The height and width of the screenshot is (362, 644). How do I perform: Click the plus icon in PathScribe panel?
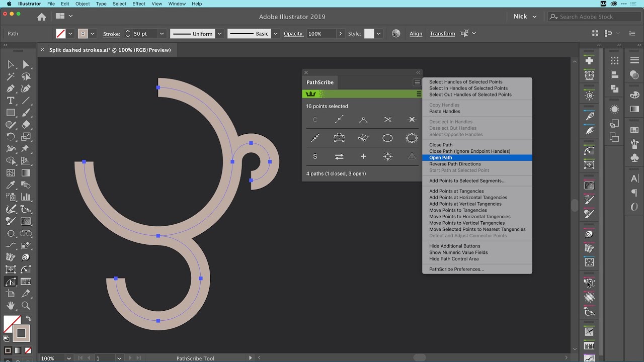pyautogui.click(x=363, y=156)
